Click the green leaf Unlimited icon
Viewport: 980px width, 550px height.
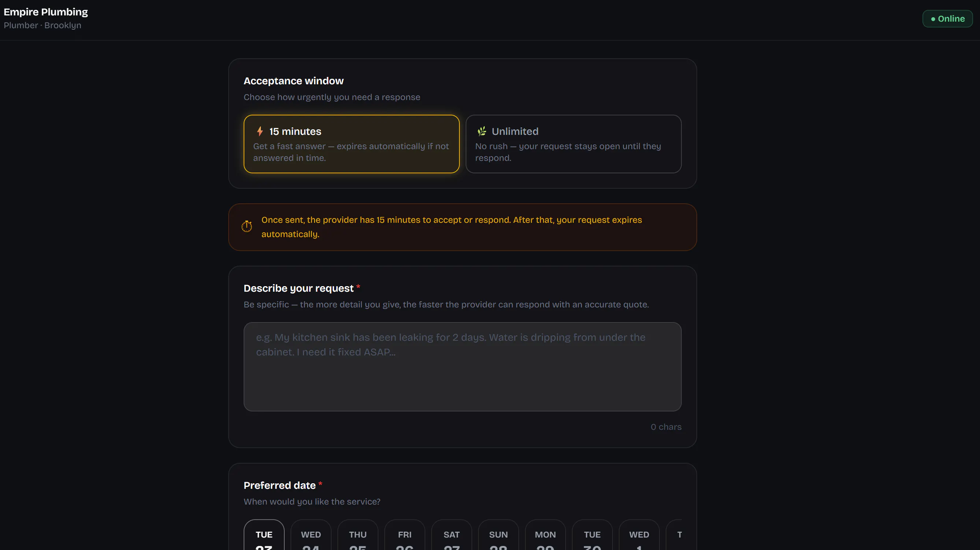[482, 131]
